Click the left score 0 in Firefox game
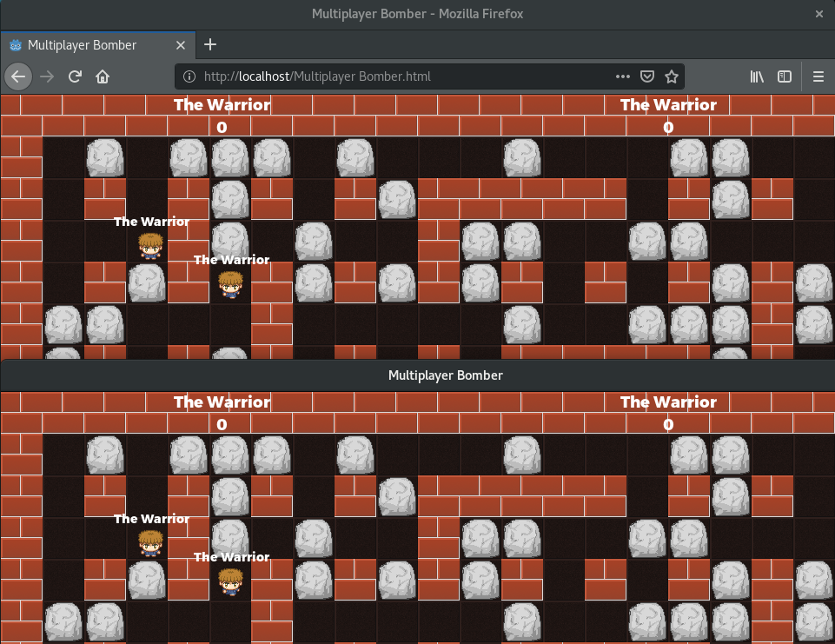The width and height of the screenshot is (835, 644). coord(222,127)
